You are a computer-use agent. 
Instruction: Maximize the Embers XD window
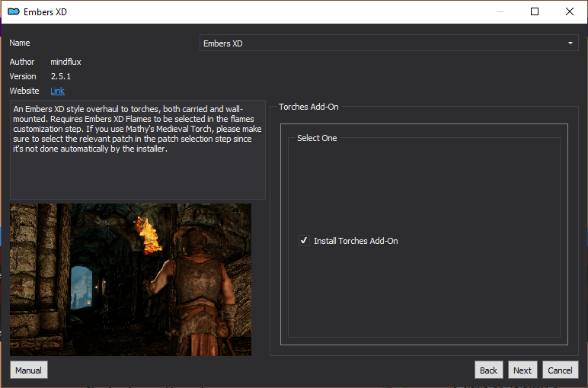pos(535,11)
